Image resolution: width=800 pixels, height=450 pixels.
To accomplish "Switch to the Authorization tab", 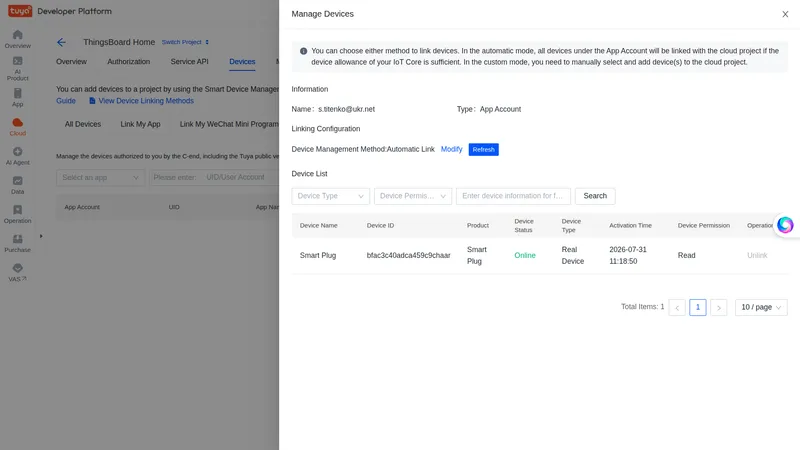I will click(x=129, y=62).
